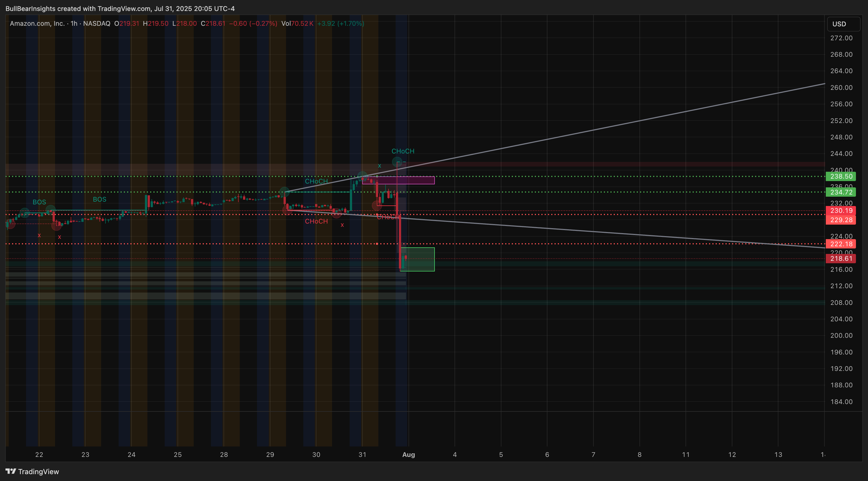
Task: Click the 222.18 red price label
Action: [841, 244]
